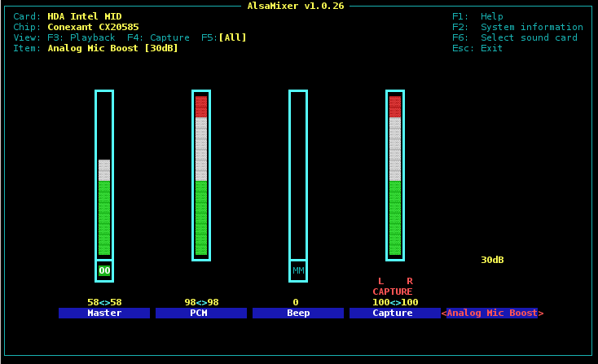Click inside the empty Beep volume bar

[298, 175]
